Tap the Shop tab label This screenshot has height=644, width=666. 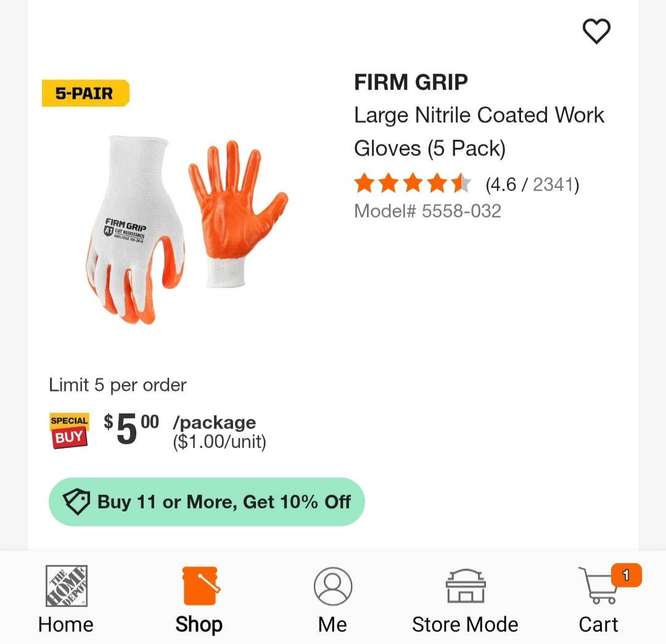(199, 624)
